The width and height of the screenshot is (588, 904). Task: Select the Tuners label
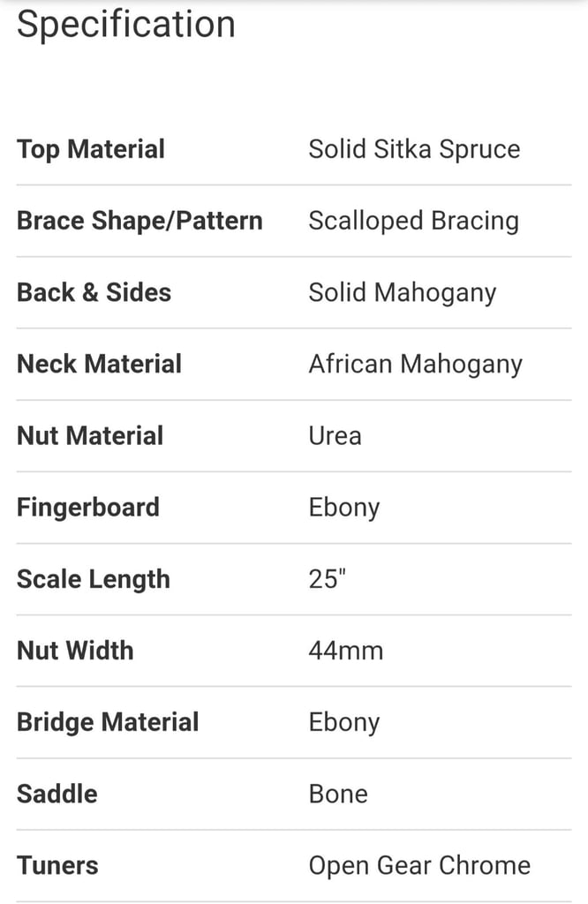tap(57, 865)
